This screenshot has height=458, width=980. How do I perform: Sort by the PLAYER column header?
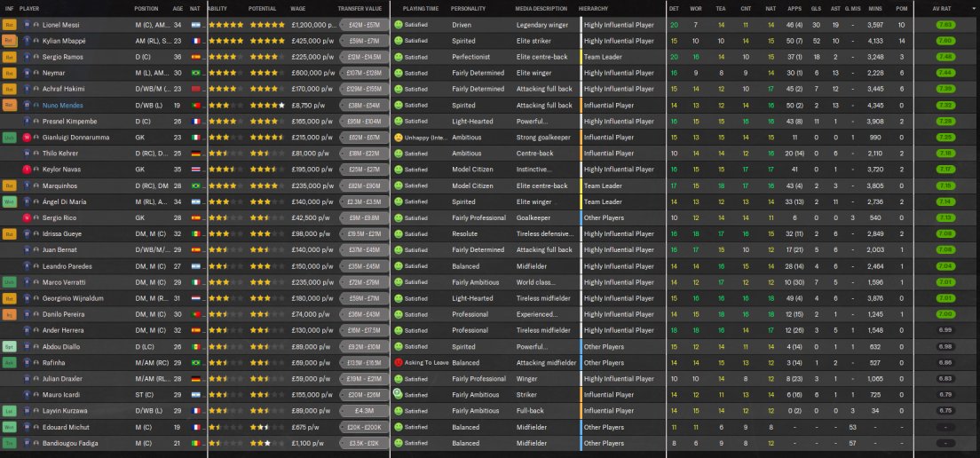coord(28,9)
